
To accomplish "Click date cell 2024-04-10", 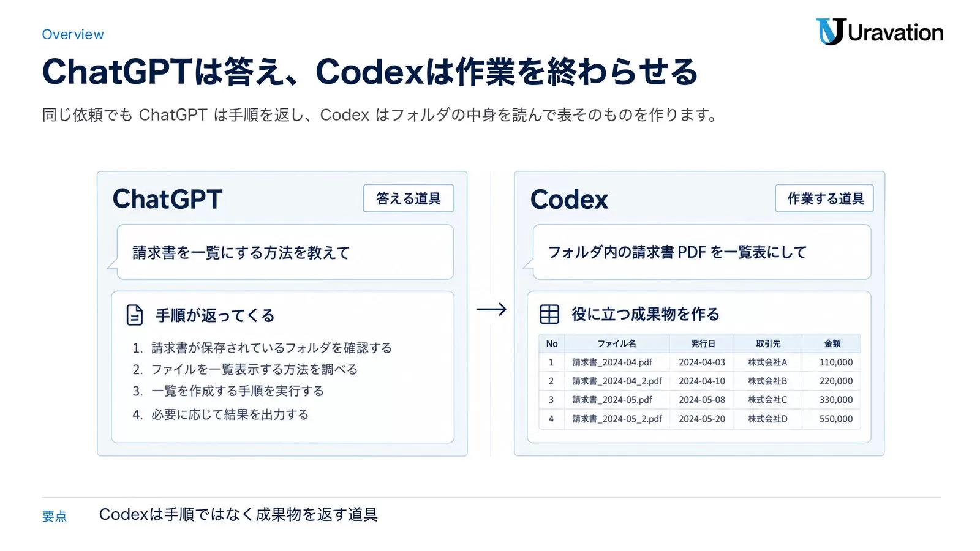I will 702,381.
